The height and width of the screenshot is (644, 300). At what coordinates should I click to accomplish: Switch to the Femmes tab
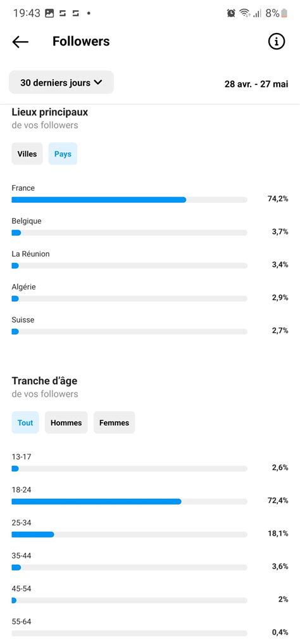point(114,423)
